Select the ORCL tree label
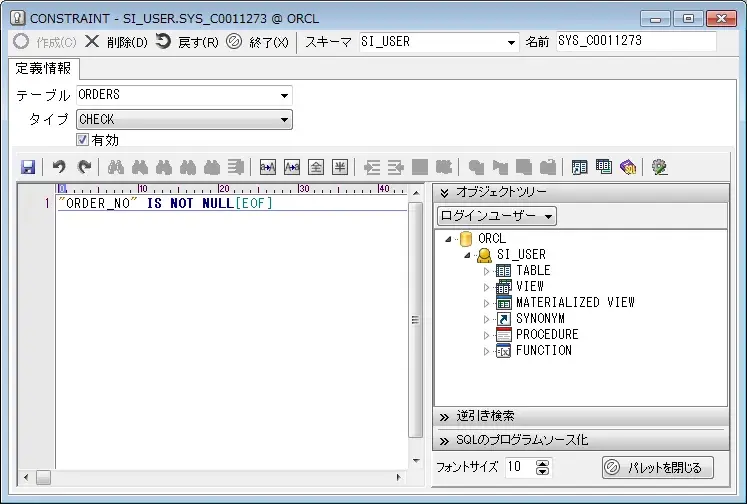This screenshot has width=747, height=504. pyautogui.click(x=492, y=238)
